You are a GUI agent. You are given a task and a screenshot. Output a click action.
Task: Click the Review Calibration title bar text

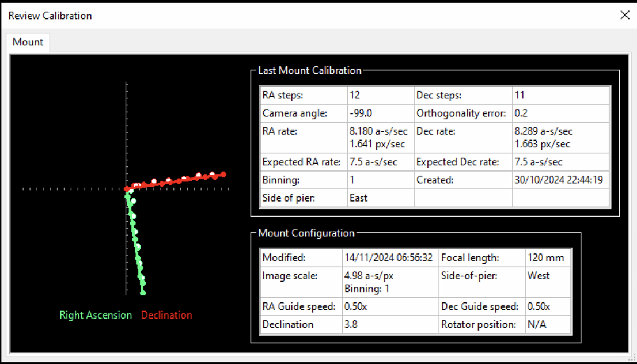[50, 16]
